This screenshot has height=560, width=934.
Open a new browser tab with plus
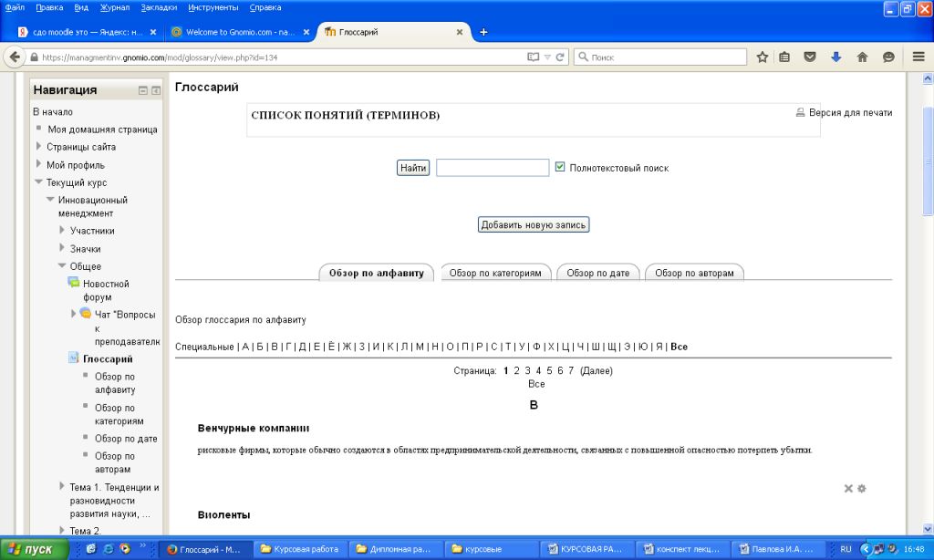(483, 32)
